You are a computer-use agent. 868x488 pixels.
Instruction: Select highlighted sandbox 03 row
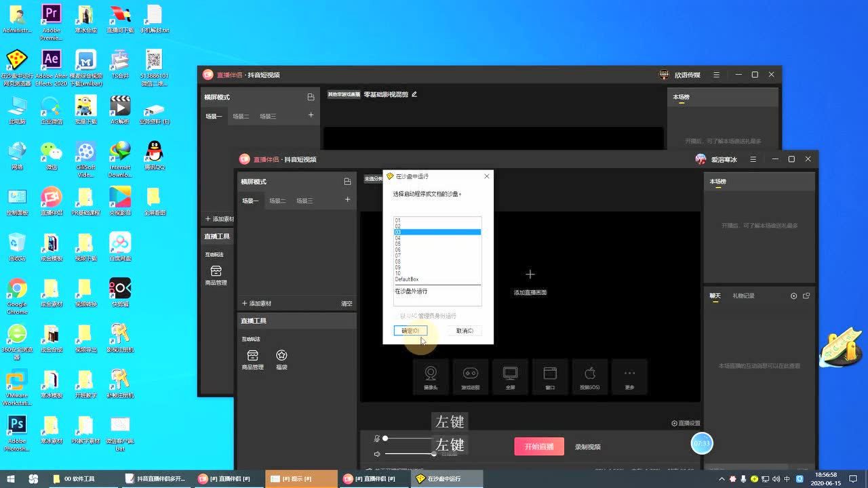(x=437, y=232)
